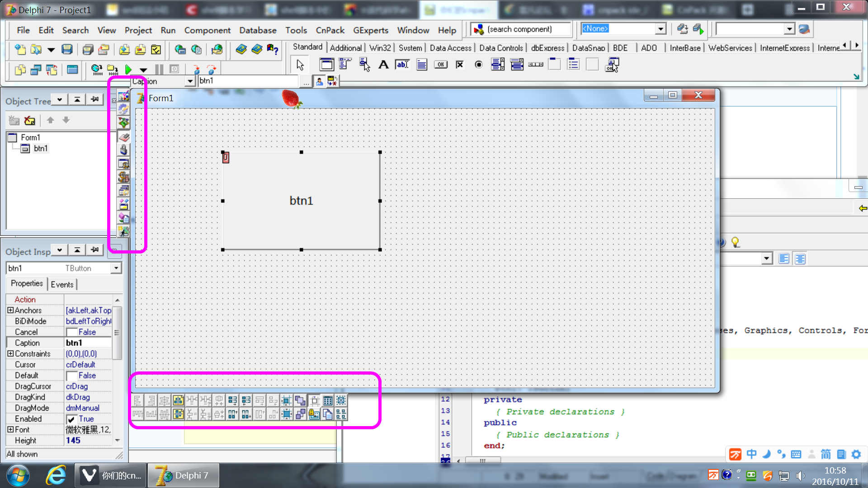Select the TButton OK component icon
This screenshot has width=868, height=488.
point(440,65)
